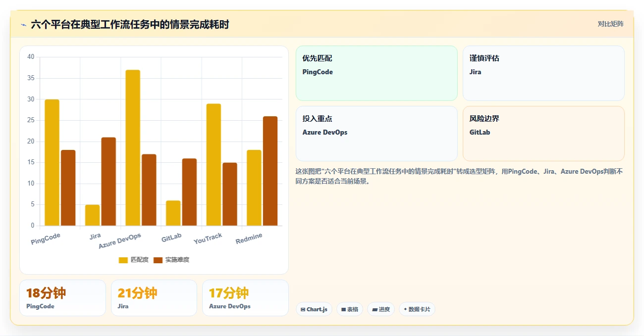
Task: Click the 实施难度 legend label
Action: (177, 260)
